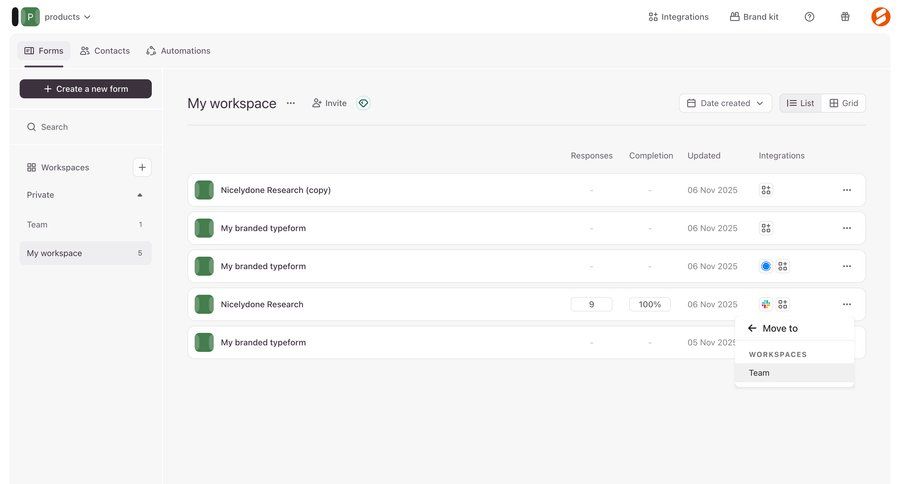Click green thumbnail of Nicelydone Research form

(x=204, y=304)
